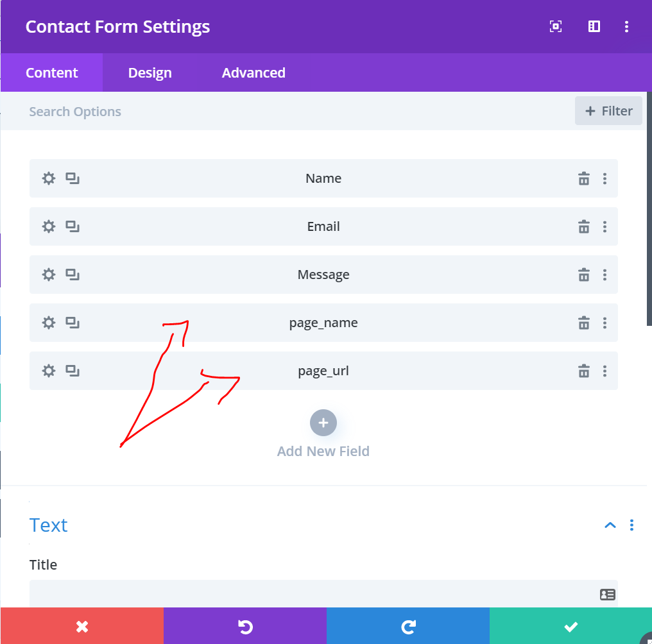
Task: Click dynamic content icon in Title field
Action: tap(608, 595)
